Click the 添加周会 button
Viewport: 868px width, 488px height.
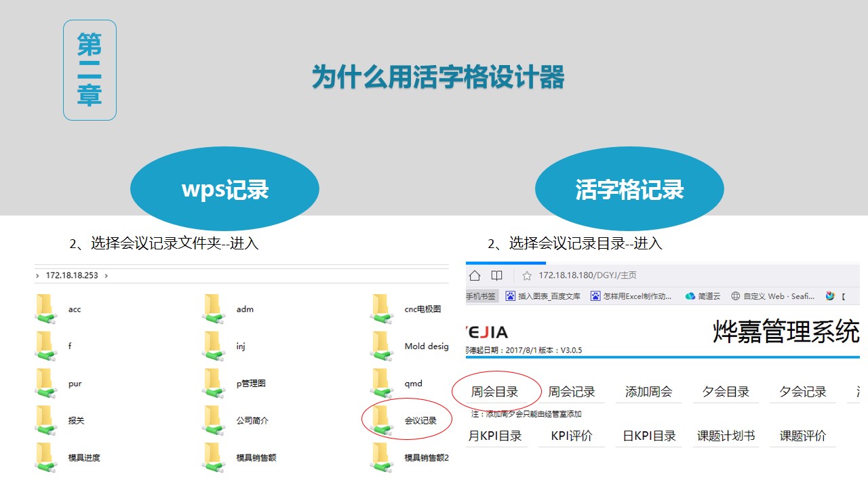pos(648,392)
